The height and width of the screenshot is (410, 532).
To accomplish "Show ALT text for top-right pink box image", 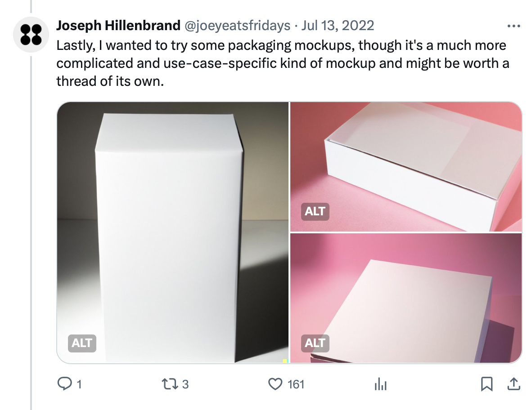I will pos(315,211).
